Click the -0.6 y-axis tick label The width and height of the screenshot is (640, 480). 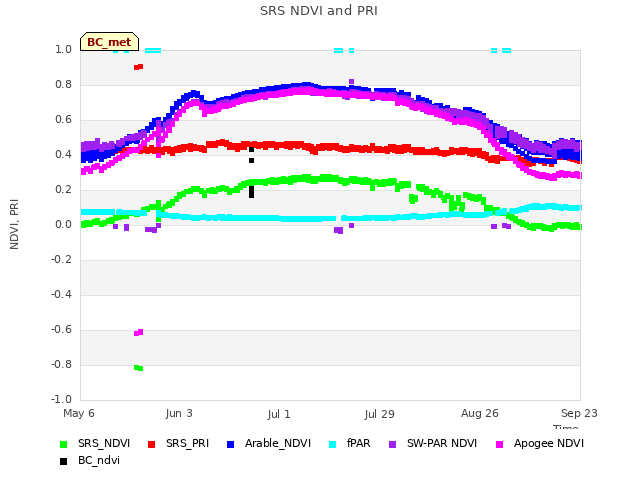click(x=61, y=329)
